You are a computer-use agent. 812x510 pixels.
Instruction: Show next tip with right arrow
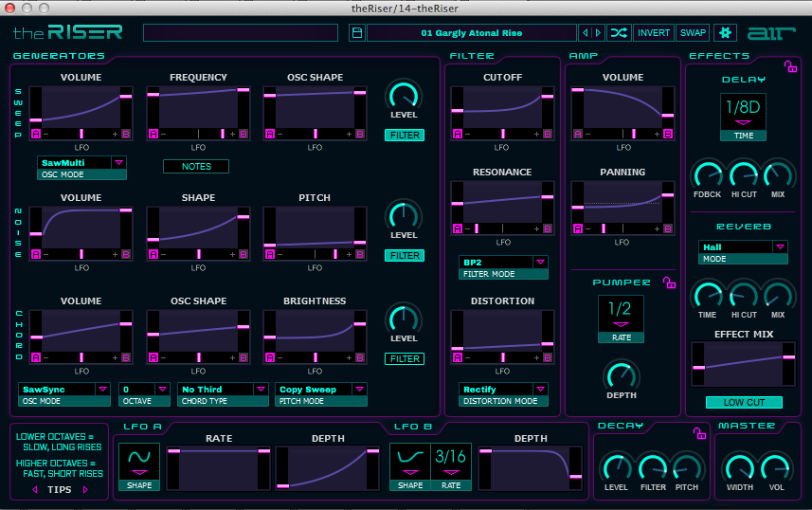(85, 489)
